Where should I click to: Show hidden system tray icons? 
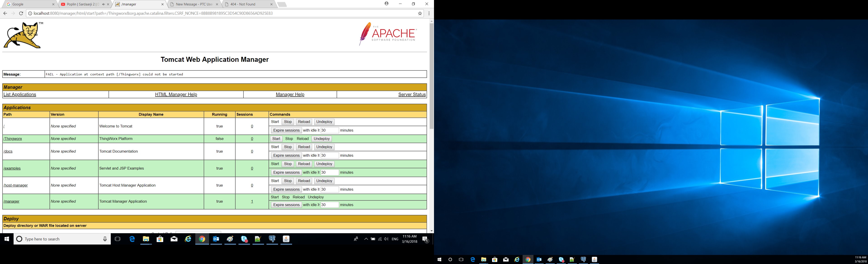coord(366,239)
